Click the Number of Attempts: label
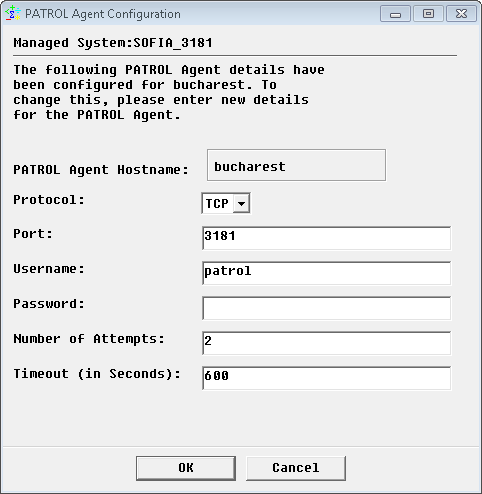Viewport: 482px width, 494px height. tap(89, 339)
